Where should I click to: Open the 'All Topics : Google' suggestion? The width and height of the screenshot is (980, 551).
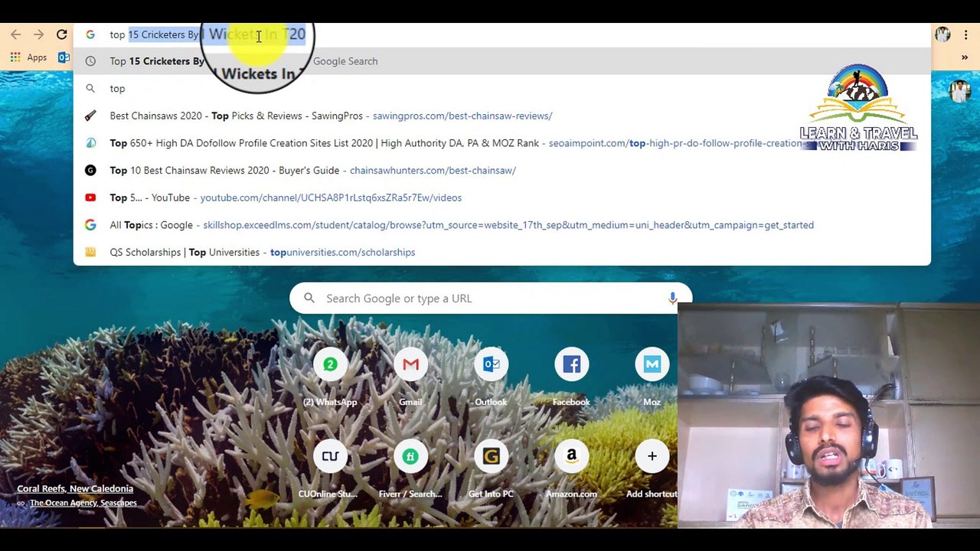click(501, 225)
